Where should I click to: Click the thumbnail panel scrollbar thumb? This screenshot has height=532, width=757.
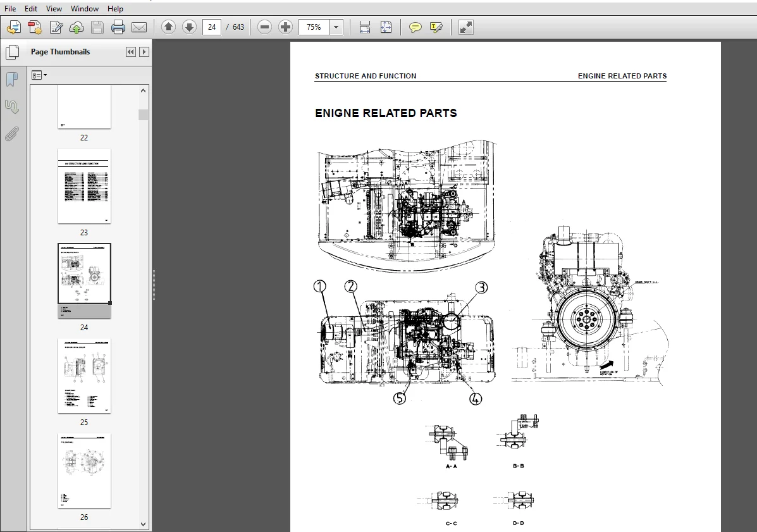(x=143, y=114)
